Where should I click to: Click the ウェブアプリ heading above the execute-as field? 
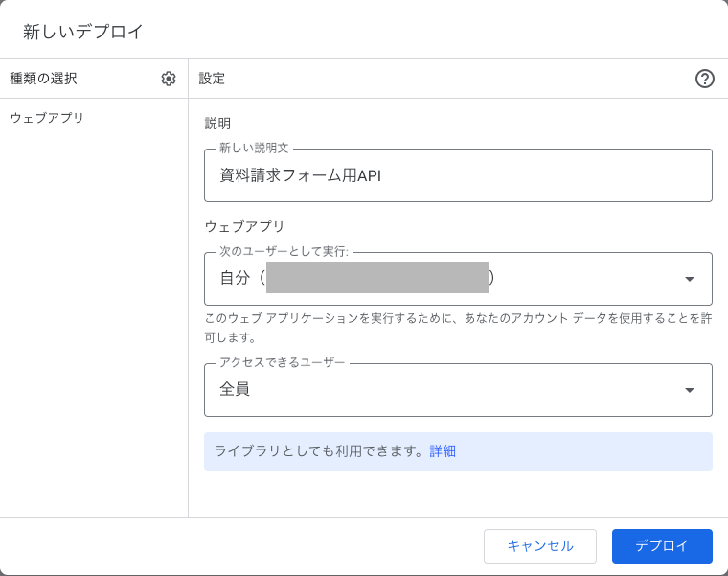pyautogui.click(x=244, y=226)
